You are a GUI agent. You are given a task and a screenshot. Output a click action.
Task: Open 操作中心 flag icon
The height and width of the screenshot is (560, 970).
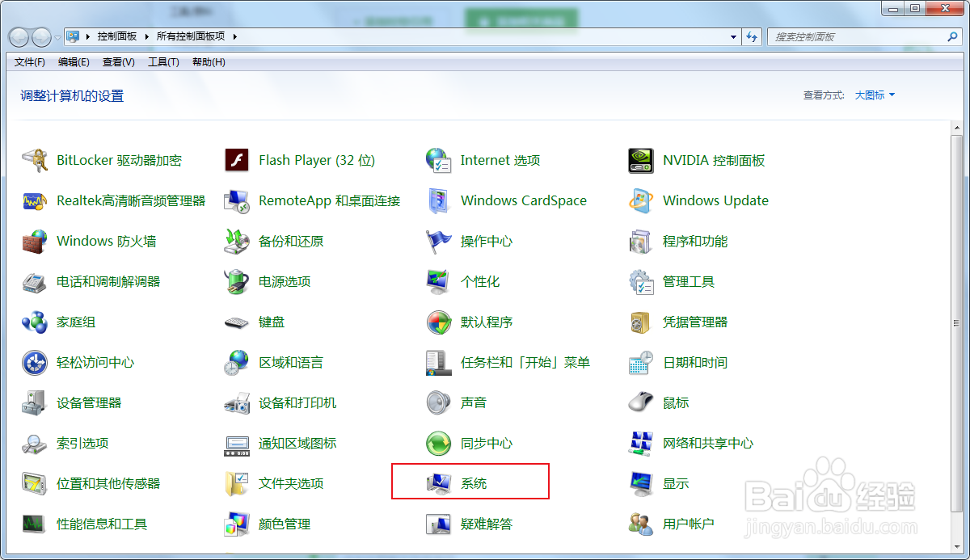tap(439, 241)
